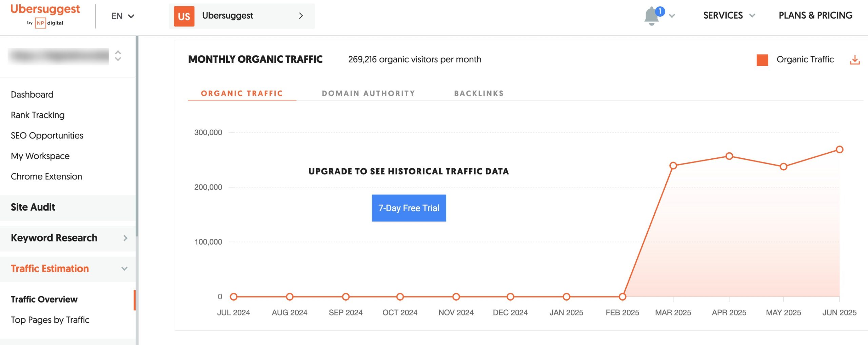
Task: Click the OCT 2024 data point
Action: click(400, 297)
